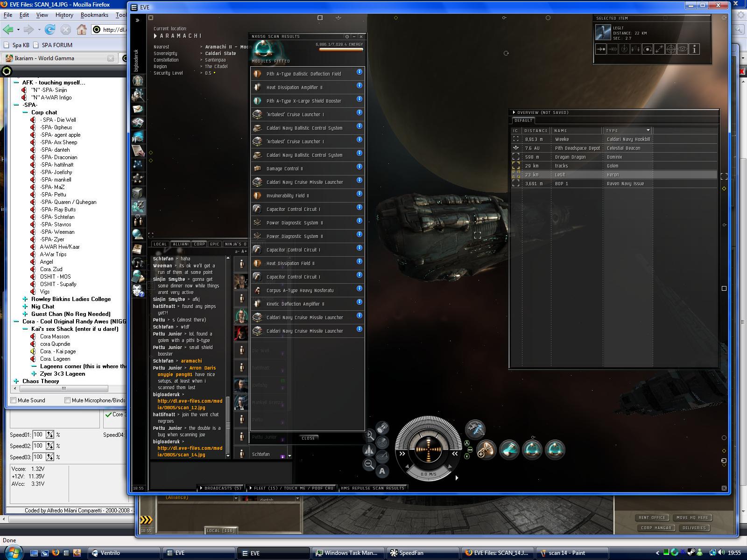Select the Raven Navy Issue overview row
The image size is (747, 560).
614,183
